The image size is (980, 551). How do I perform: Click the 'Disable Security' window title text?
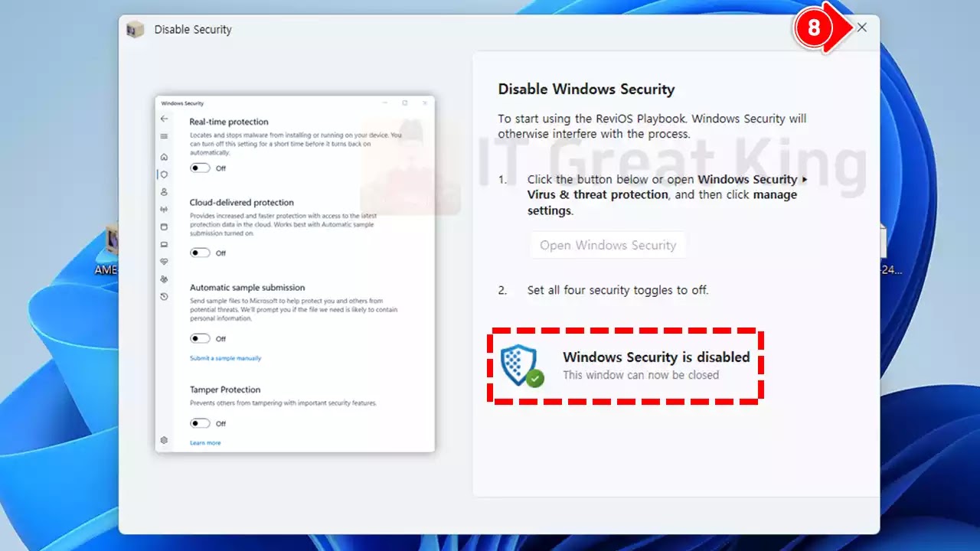click(193, 30)
